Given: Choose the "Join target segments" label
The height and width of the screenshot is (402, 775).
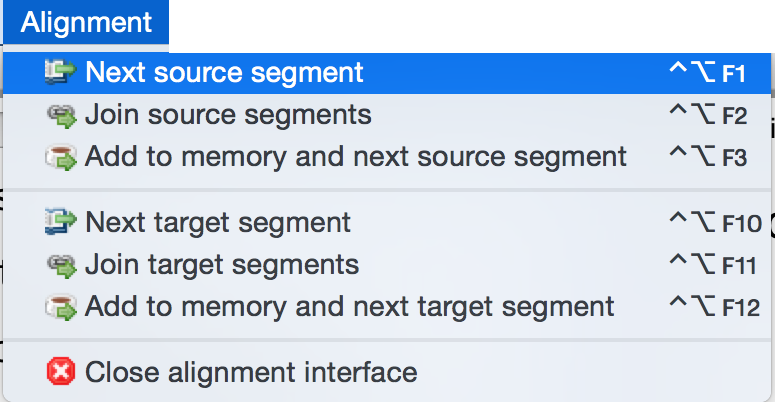Looking at the screenshot, I should tap(222, 265).
